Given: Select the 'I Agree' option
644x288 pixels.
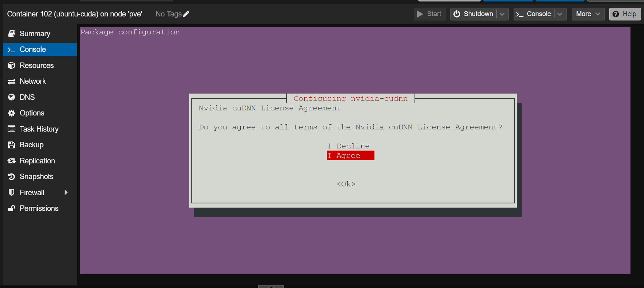Looking at the screenshot, I should (x=351, y=156).
